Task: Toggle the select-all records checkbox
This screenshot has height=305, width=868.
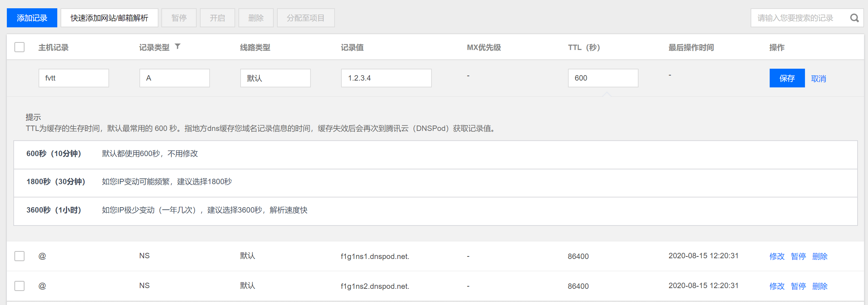Action: pyautogui.click(x=19, y=47)
